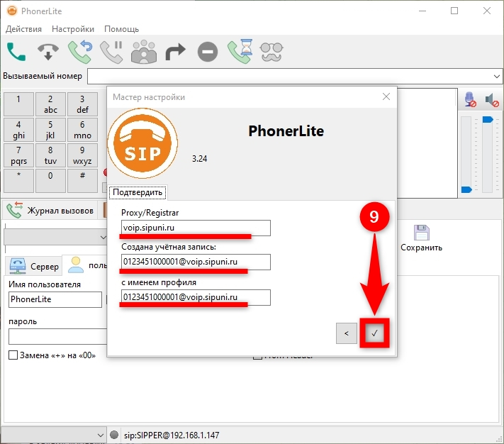This screenshot has width=504, height=444.
Task: Click the microphone volume slider handle
Action: click(x=466, y=189)
